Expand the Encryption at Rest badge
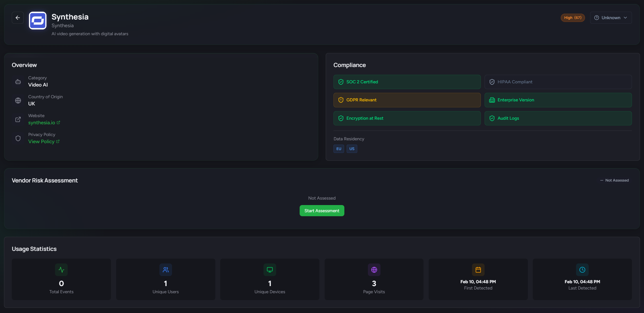 407,118
